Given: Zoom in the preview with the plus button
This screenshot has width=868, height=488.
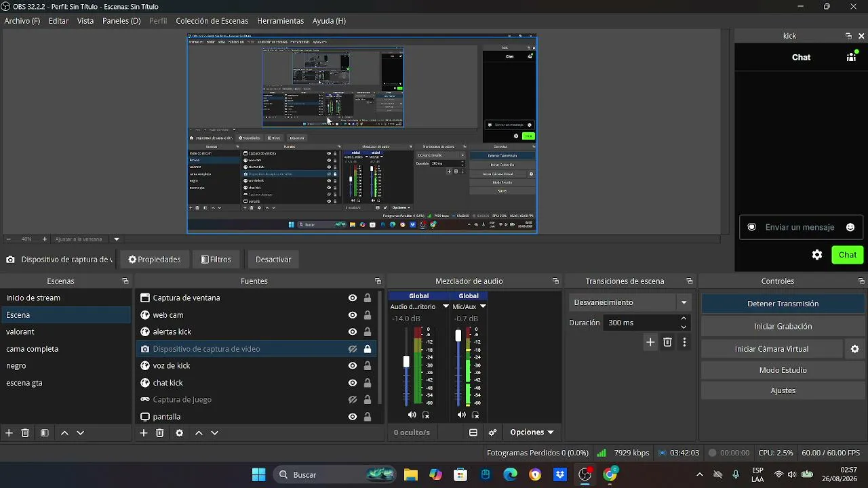Looking at the screenshot, I should click(45, 239).
